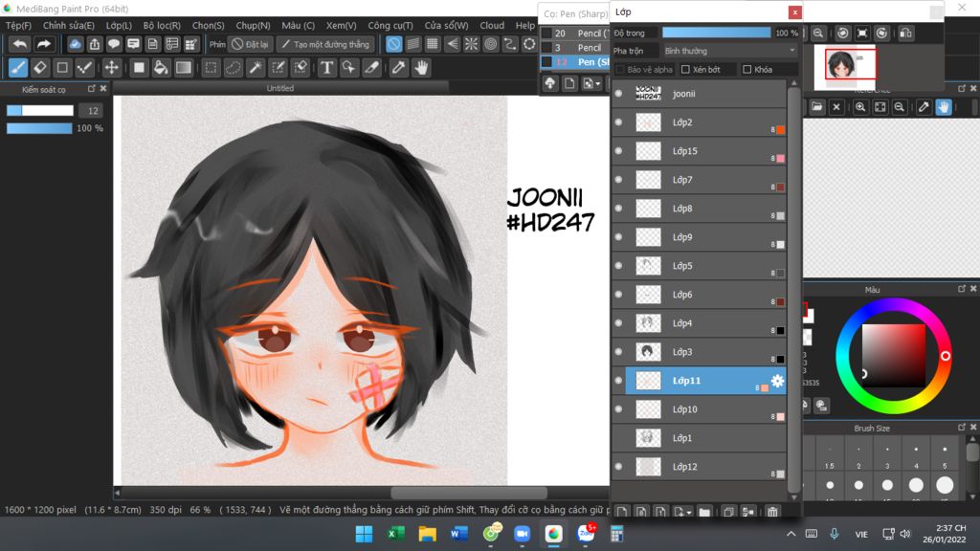Open Word from the taskbar
Viewport: 980px width, 551px height.
[458, 534]
